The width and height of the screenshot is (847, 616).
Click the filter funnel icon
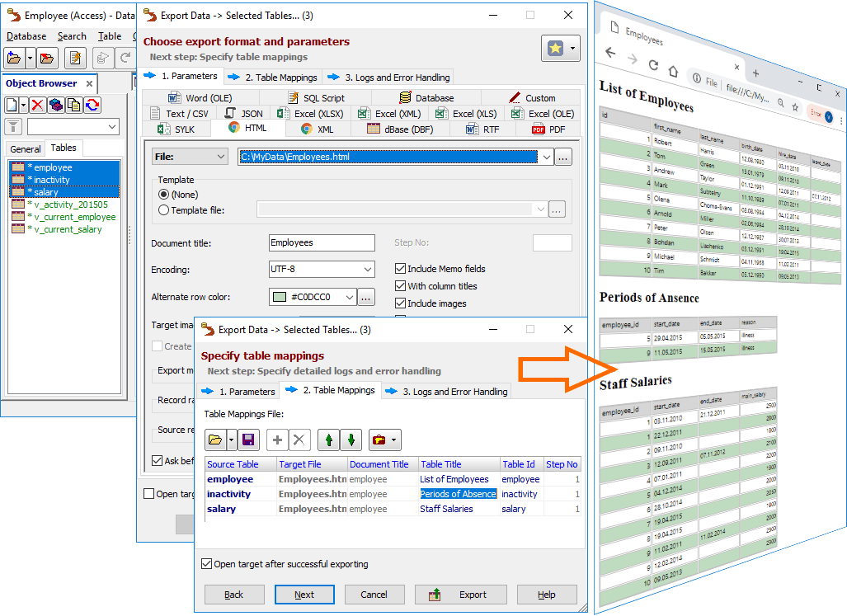[14, 126]
